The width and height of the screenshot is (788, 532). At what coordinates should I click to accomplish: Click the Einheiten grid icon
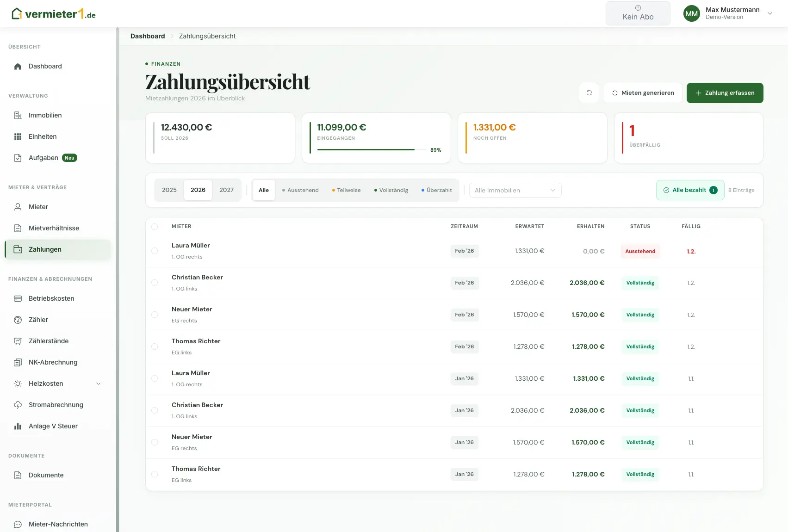coord(18,136)
